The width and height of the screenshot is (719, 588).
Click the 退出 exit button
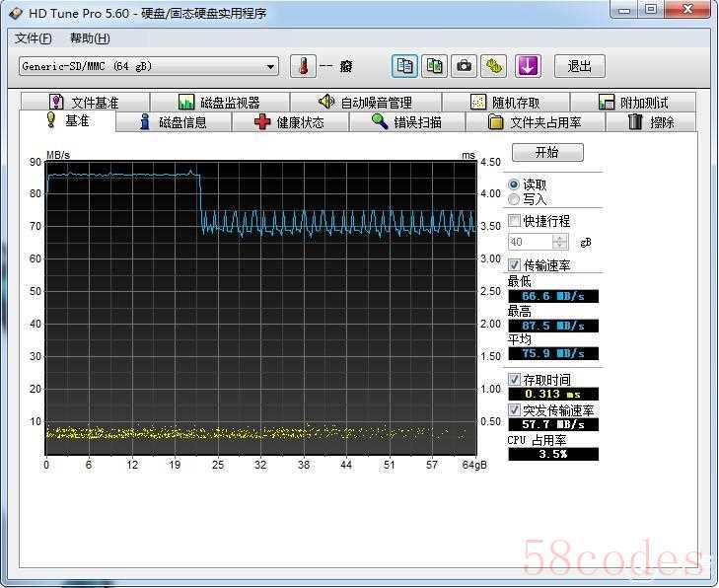[x=580, y=66]
